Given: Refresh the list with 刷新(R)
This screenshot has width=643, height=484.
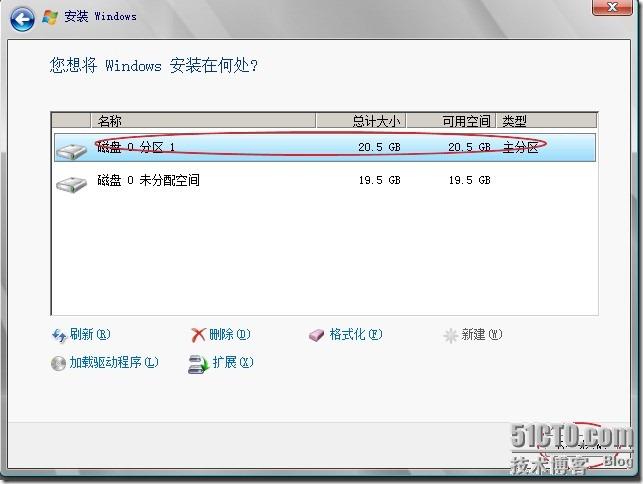Looking at the screenshot, I should tap(90, 335).
